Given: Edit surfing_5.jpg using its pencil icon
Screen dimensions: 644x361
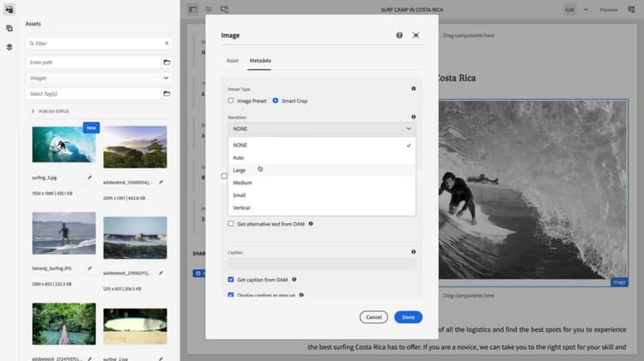Looking at the screenshot, I should coord(90,177).
